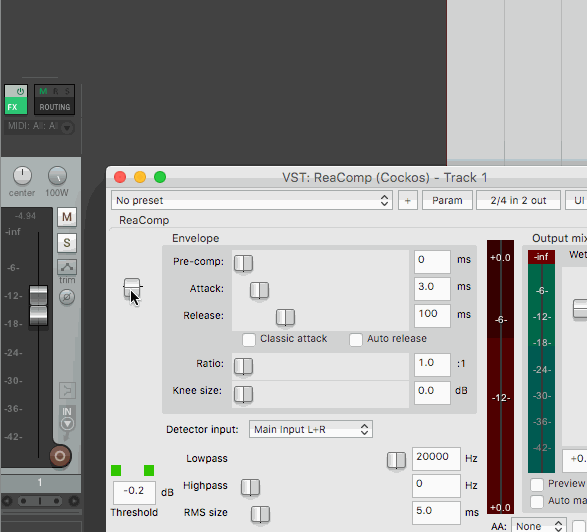This screenshot has height=532, width=587.
Task: Toggle track phase invert button
Action: pyautogui.click(x=67, y=297)
